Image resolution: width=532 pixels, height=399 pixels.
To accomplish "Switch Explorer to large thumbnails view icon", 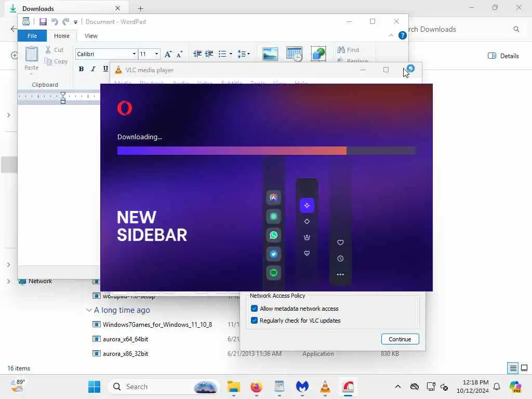I will point(524,368).
